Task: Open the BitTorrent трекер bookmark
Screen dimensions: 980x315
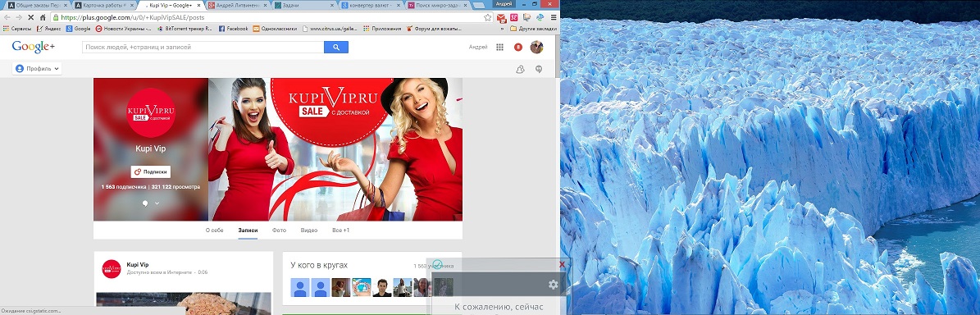Action: coord(185,29)
